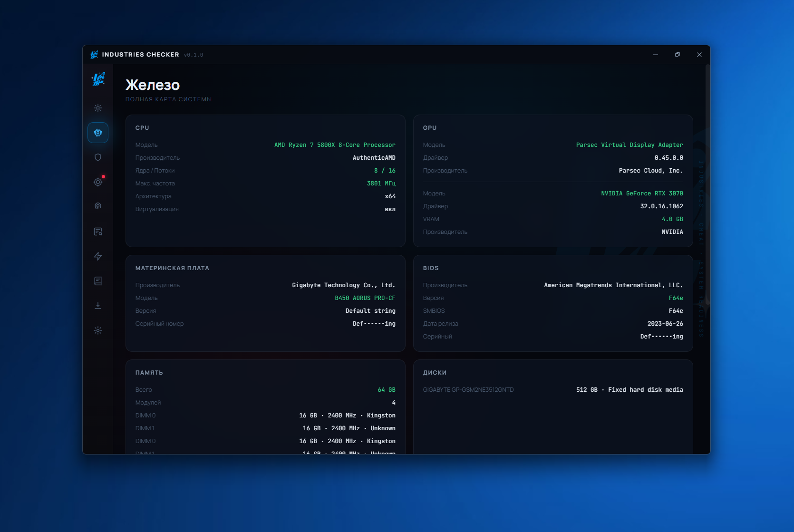
Task: Click the "GIGABYTE GP-GSM2NE3512GNTD" disk name
Action: [468, 390]
